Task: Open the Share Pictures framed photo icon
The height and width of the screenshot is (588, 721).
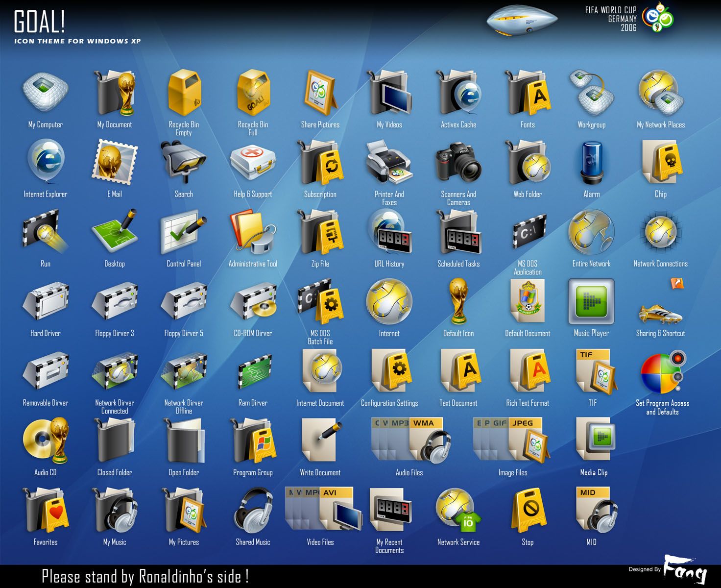Action: click(x=320, y=92)
